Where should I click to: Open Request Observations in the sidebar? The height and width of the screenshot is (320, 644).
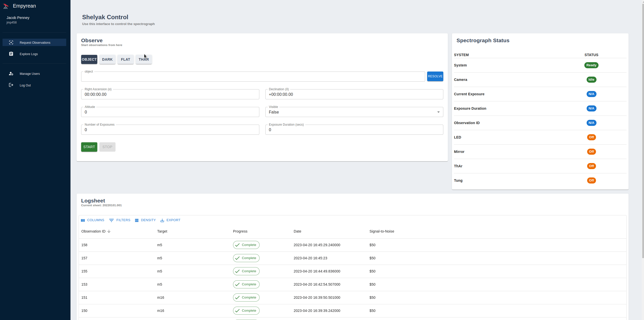[x=34, y=42]
